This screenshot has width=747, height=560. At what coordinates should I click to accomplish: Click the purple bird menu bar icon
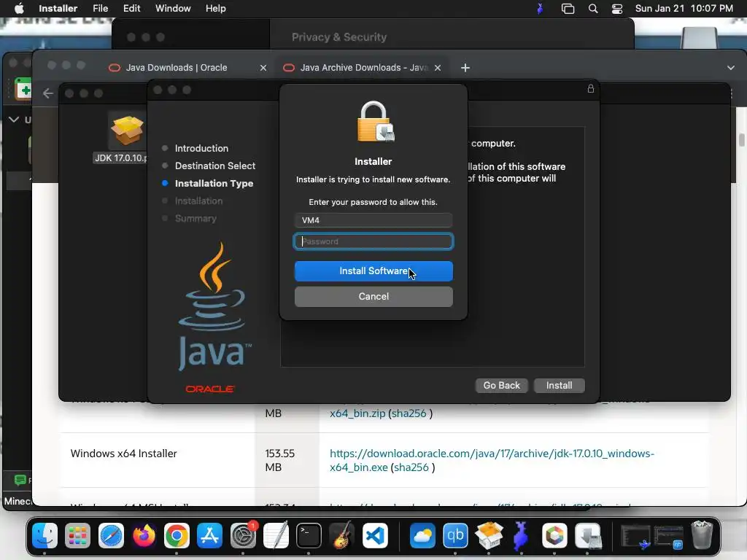[x=540, y=9]
